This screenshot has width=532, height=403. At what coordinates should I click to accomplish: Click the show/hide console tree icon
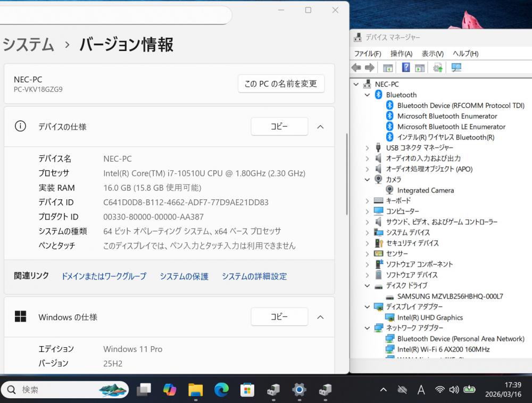(388, 68)
